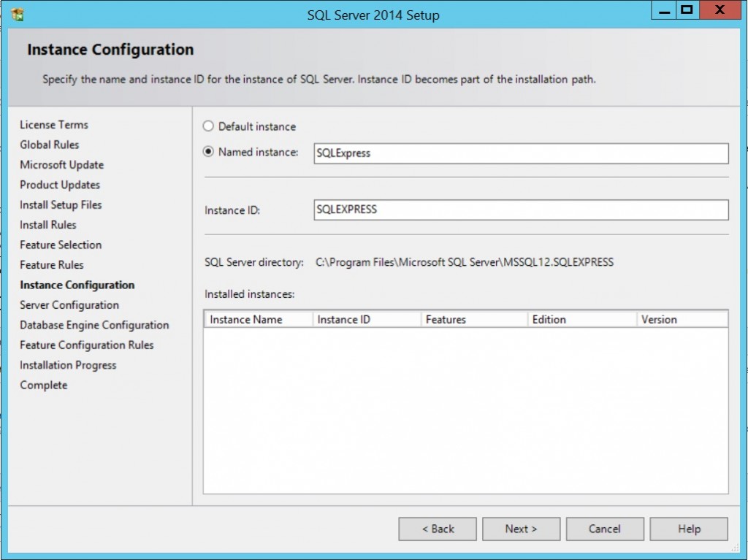The height and width of the screenshot is (560, 748).
Task: Cancel the SQL Server setup
Action: click(x=605, y=529)
